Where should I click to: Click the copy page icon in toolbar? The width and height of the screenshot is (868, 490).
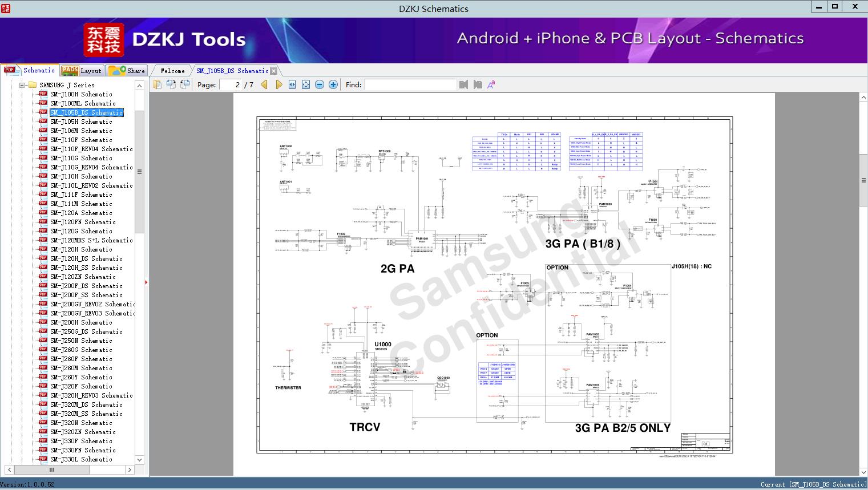pyautogui.click(x=157, y=84)
